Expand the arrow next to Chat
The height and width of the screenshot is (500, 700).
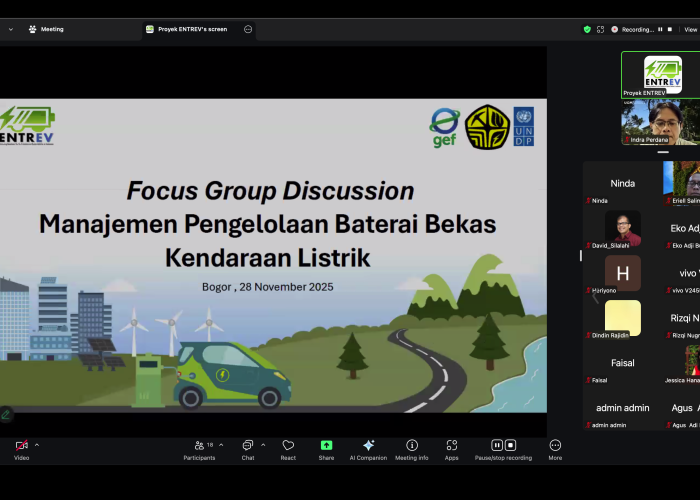263,445
